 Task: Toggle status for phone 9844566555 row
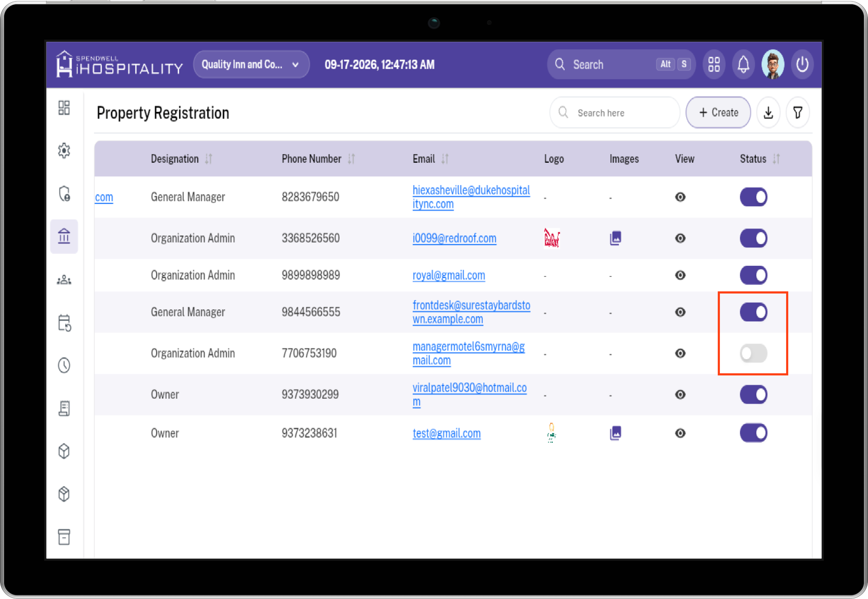click(754, 312)
